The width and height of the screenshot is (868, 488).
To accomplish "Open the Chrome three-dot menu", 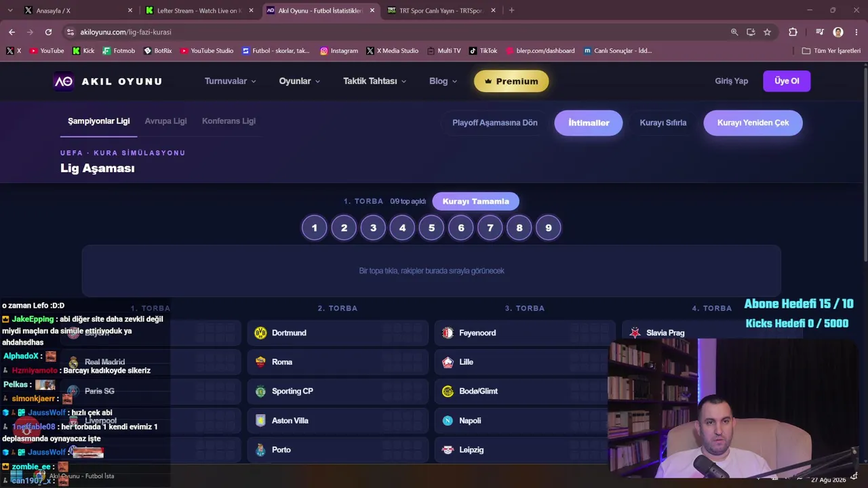I will [856, 32].
